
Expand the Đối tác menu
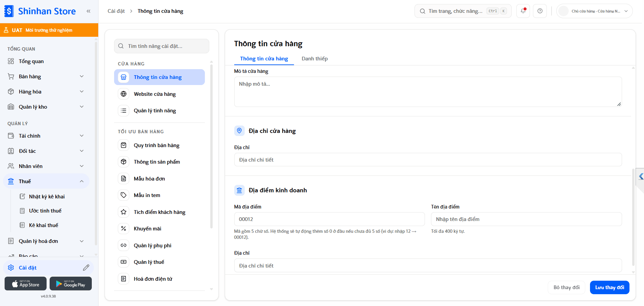(x=46, y=151)
